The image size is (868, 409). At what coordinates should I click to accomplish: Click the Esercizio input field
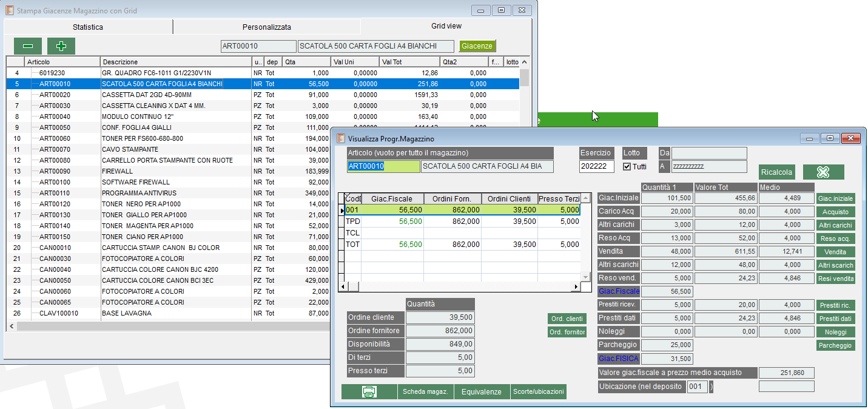[x=596, y=166]
